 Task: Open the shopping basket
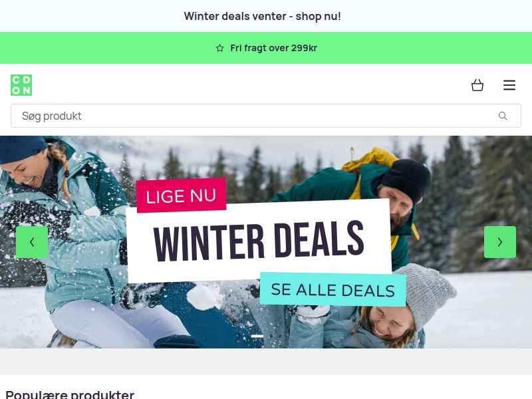pos(477,85)
